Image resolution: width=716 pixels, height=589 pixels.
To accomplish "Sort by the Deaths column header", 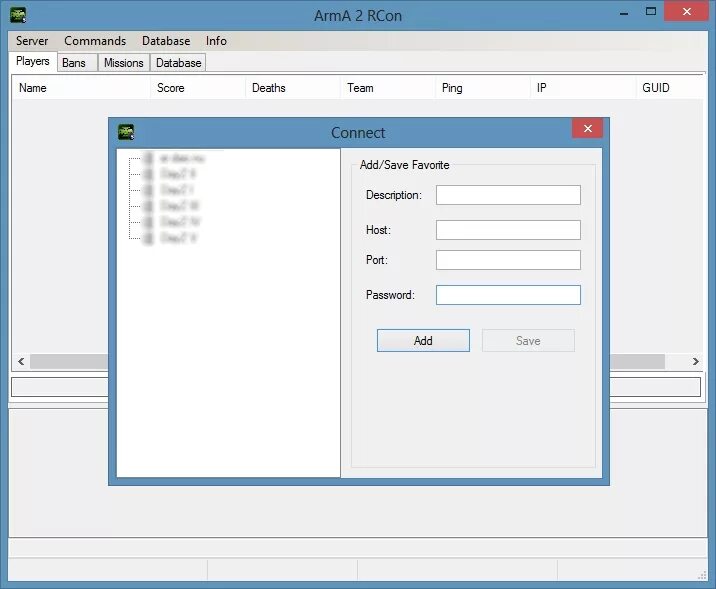I will [x=293, y=88].
